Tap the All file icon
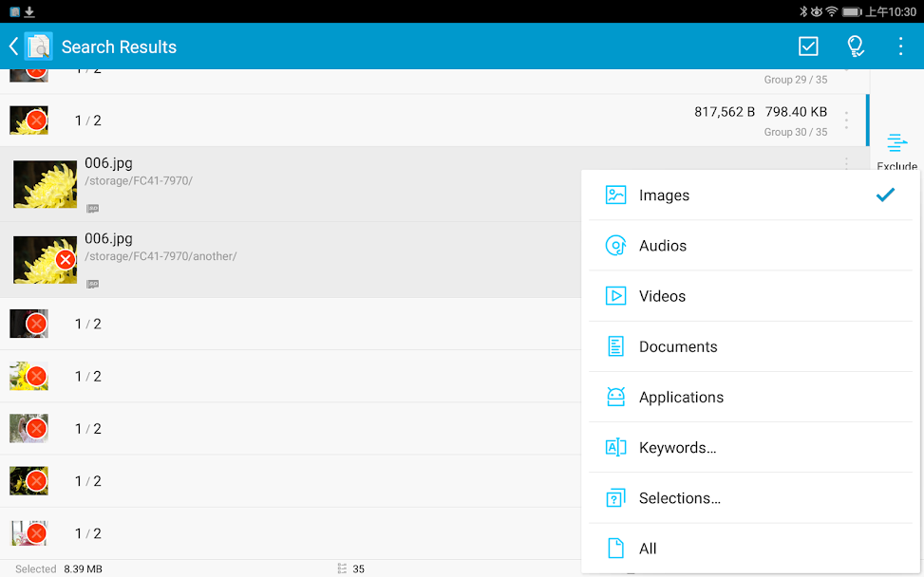Image resolution: width=924 pixels, height=577 pixels. (615, 549)
